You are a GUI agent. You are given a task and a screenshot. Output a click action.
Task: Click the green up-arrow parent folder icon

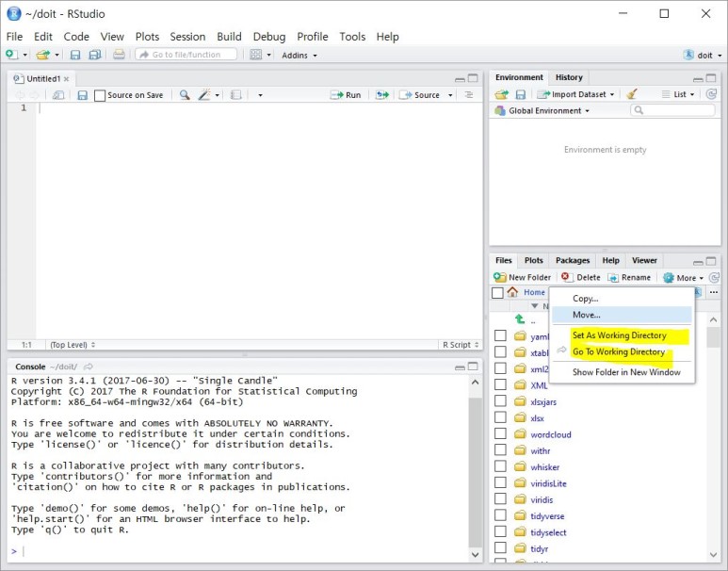click(x=520, y=319)
